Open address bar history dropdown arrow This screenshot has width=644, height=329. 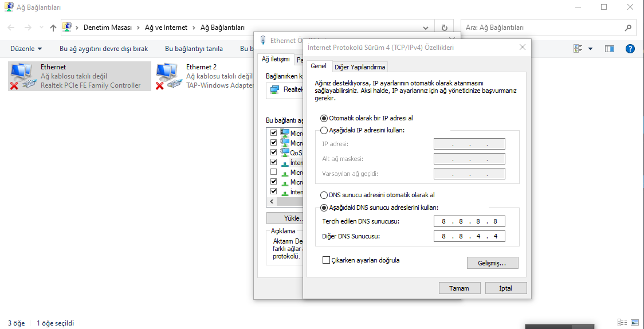[x=426, y=28]
